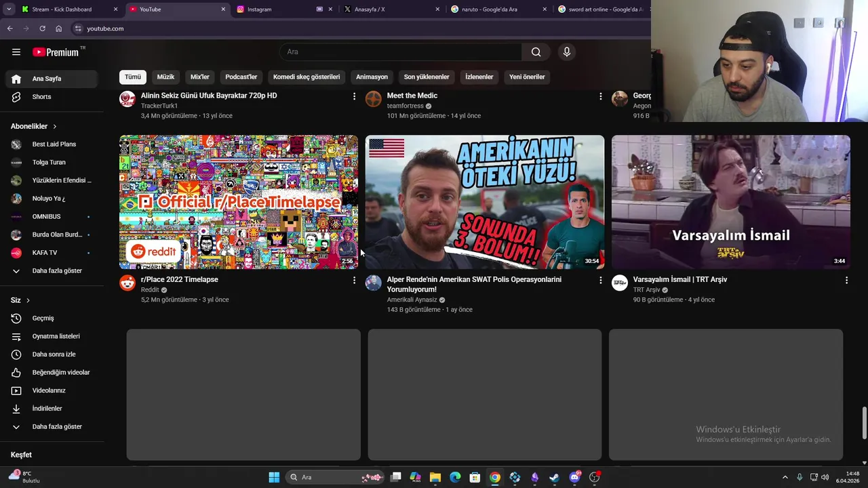The width and height of the screenshot is (868, 488).
Task: Click the page vertical scrollbar thumb
Action: tap(864, 423)
